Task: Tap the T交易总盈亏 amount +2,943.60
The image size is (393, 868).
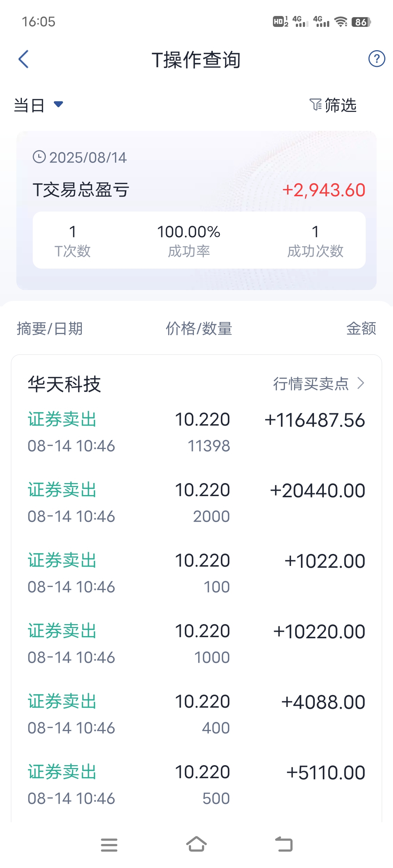Action: pyautogui.click(x=324, y=190)
